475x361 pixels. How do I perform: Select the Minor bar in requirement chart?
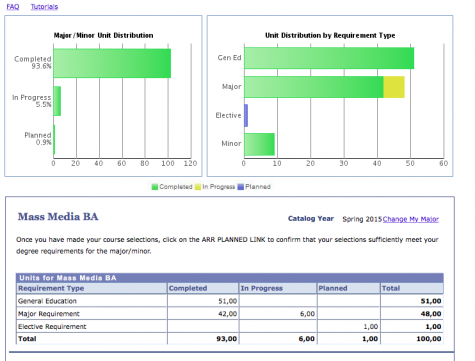[x=259, y=144]
